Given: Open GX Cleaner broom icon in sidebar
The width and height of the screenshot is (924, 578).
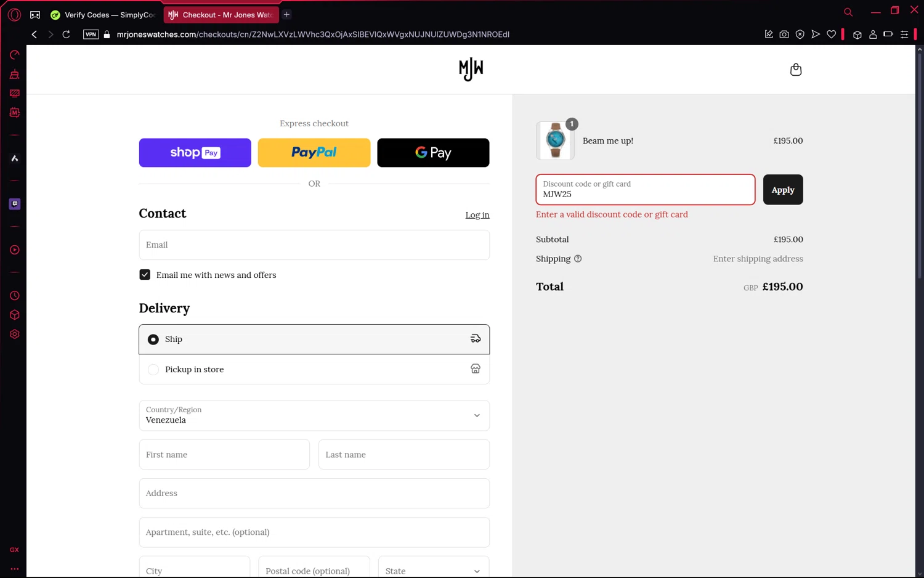Looking at the screenshot, I should click(15, 74).
